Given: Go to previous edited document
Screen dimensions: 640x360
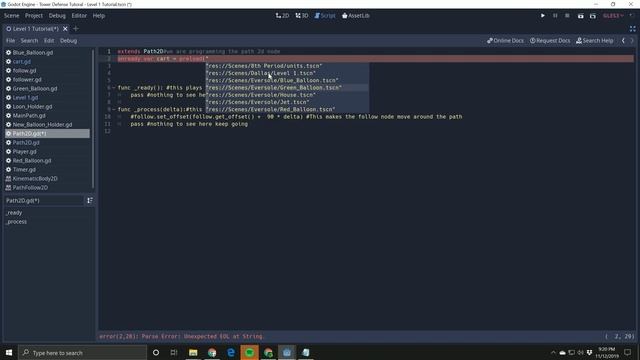Looking at the screenshot, I should (x=623, y=40).
